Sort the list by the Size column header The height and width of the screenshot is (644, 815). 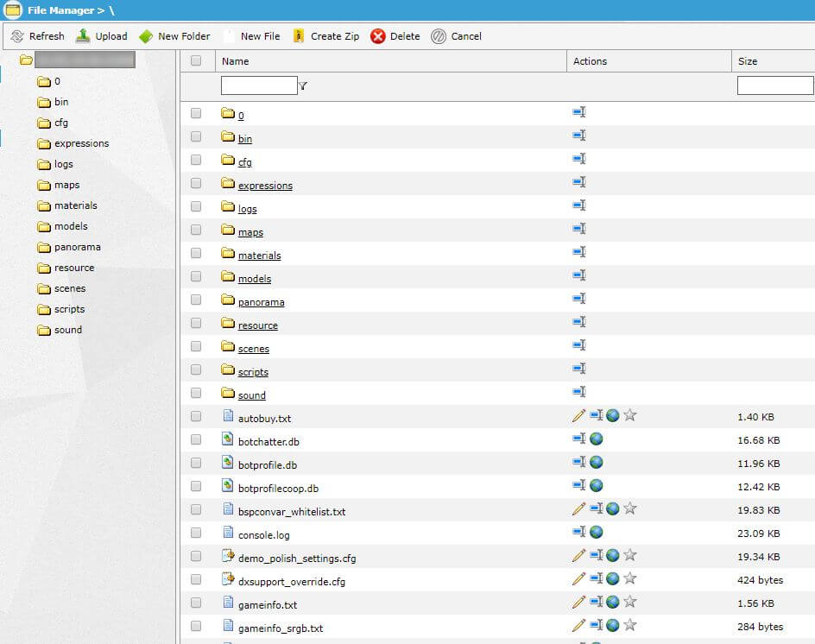click(x=748, y=61)
